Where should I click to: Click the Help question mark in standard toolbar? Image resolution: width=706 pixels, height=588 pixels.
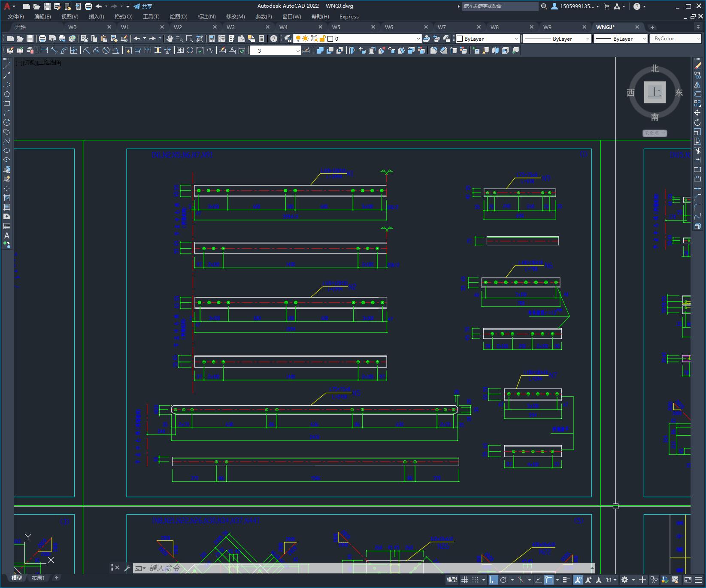[274, 39]
